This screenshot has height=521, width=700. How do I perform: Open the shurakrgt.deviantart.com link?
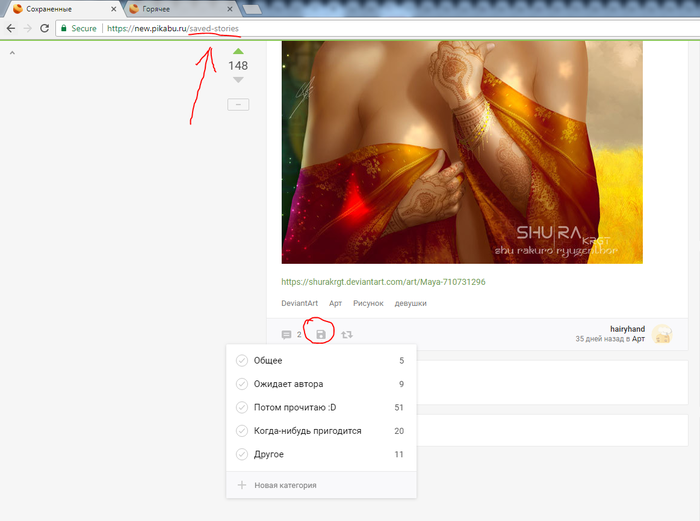tap(383, 282)
